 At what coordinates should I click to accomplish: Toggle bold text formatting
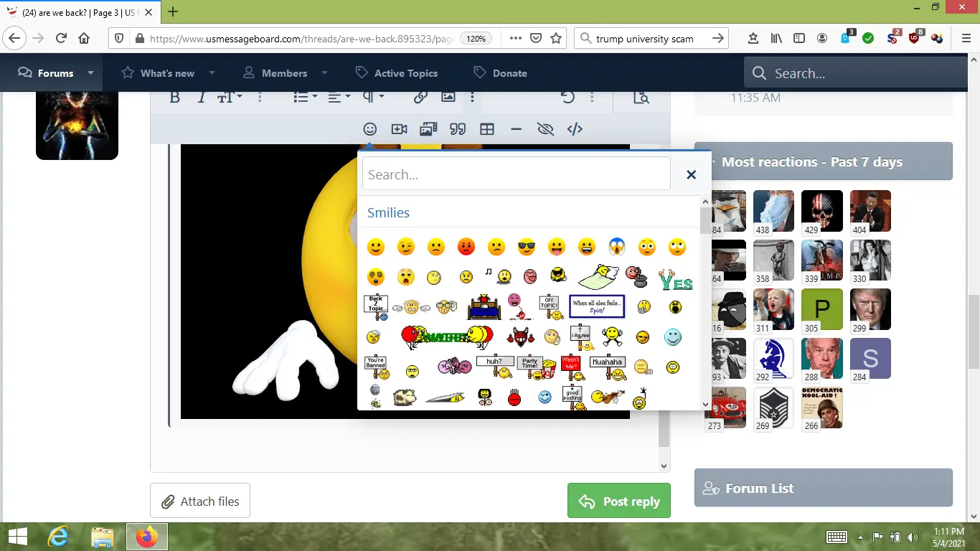click(x=174, y=98)
